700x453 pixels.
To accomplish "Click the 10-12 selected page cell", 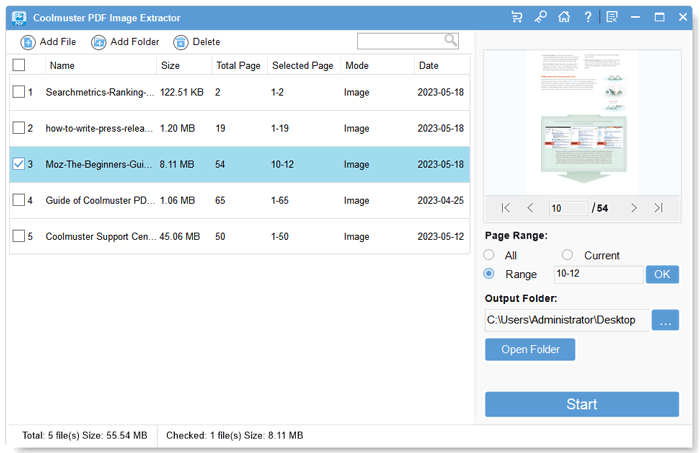I will (282, 164).
